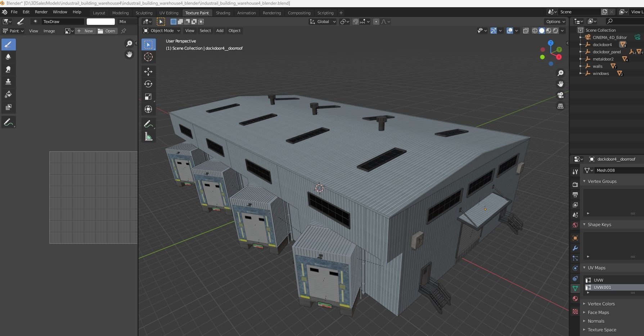The height and width of the screenshot is (336, 644).
Task: Activate the Move tool
Action: (148, 71)
